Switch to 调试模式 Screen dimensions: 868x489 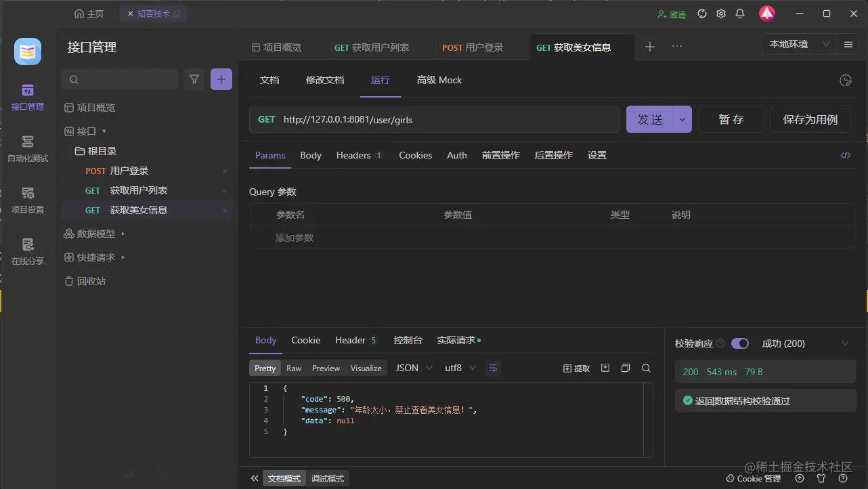pos(328,478)
